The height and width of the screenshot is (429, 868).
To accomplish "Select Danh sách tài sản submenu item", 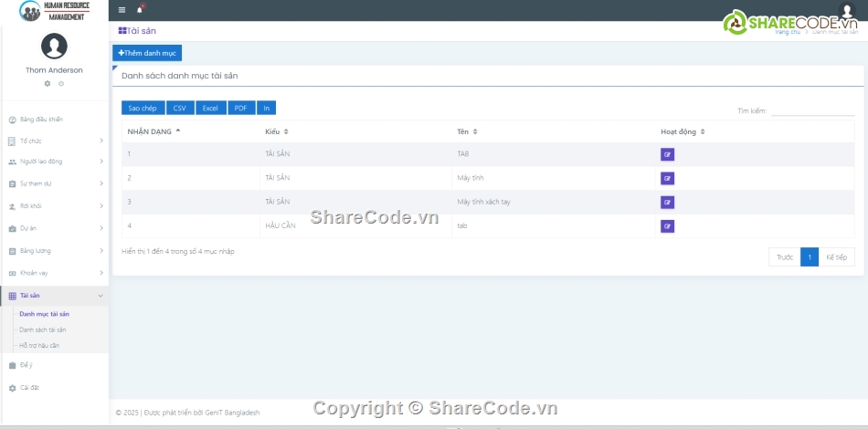I will [43, 330].
